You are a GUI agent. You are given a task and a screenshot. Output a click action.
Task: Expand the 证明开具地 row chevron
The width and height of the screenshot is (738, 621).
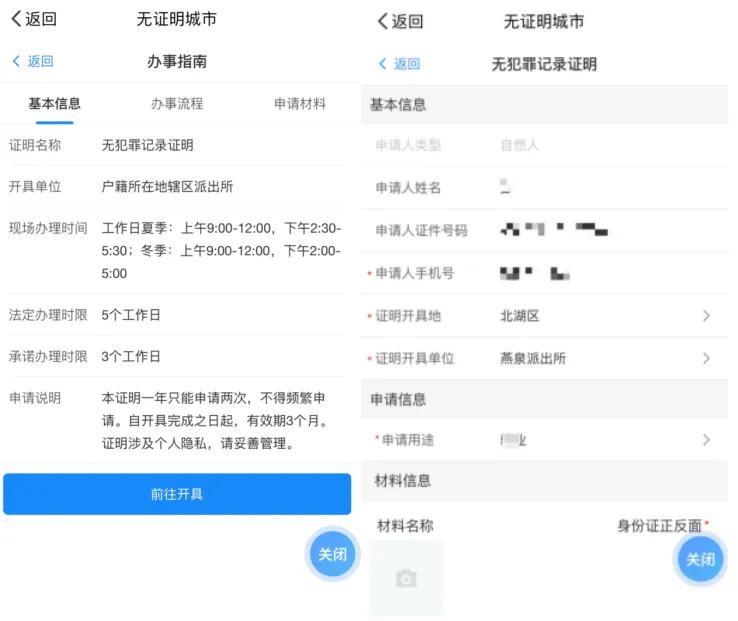tap(706, 316)
